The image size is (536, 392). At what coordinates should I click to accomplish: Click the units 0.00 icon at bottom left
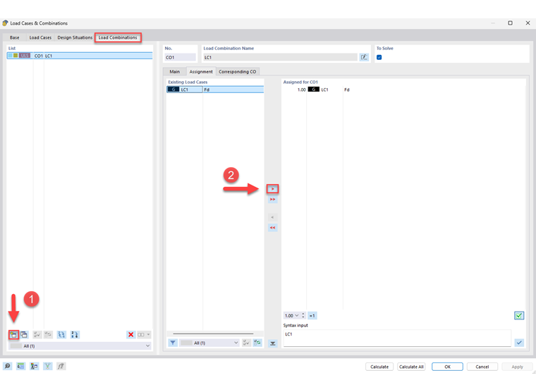point(21,366)
